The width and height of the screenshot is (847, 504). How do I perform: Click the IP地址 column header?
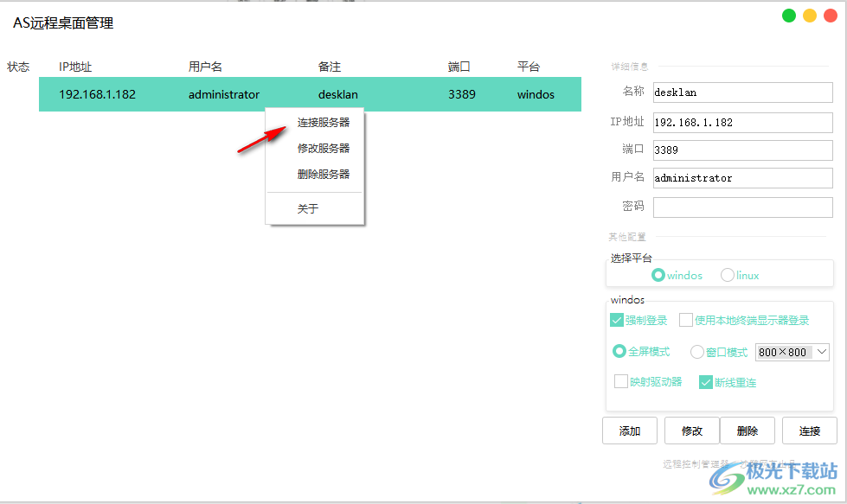point(75,67)
